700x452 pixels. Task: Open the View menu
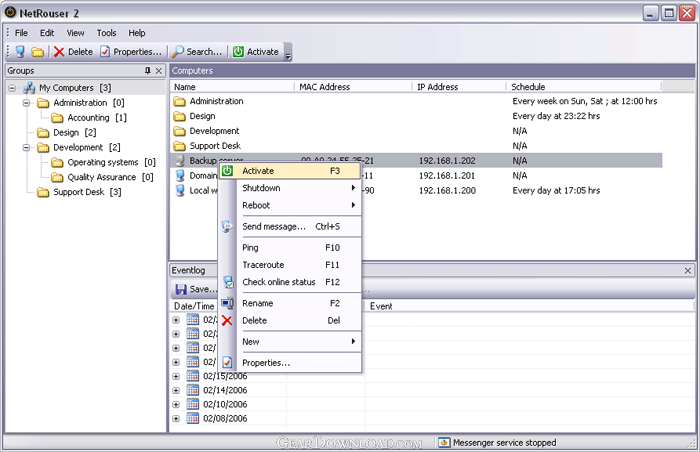tap(75, 33)
